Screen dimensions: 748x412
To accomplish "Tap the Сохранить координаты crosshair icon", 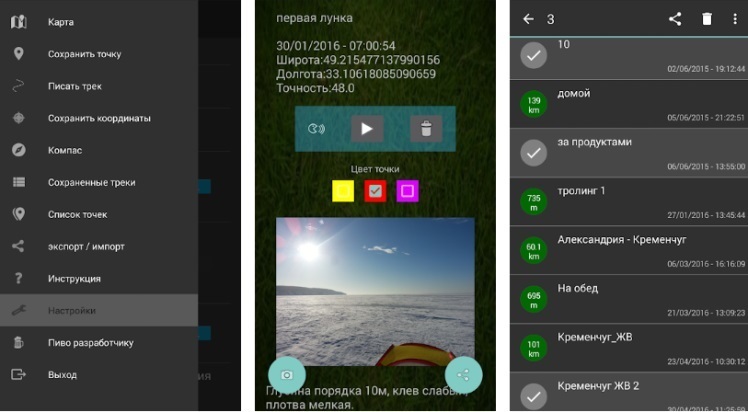I will [19, 118].
